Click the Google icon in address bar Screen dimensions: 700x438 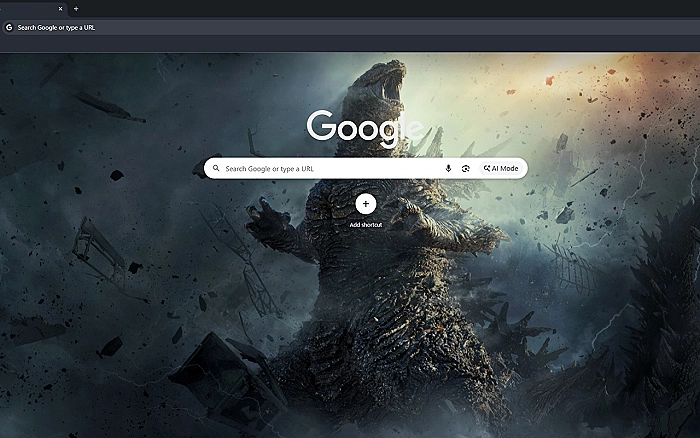click(9, 27)
